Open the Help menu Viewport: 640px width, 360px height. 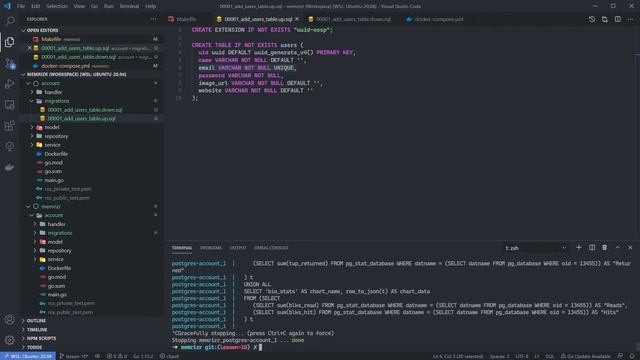[150, 6]
